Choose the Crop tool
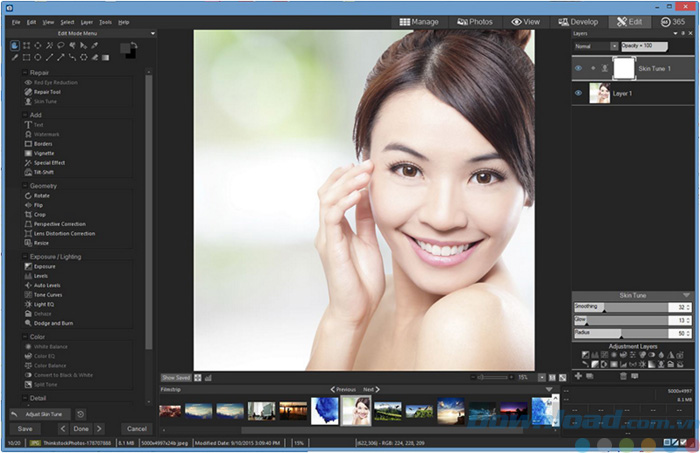700x453 pixels. [x=40, y=215]
